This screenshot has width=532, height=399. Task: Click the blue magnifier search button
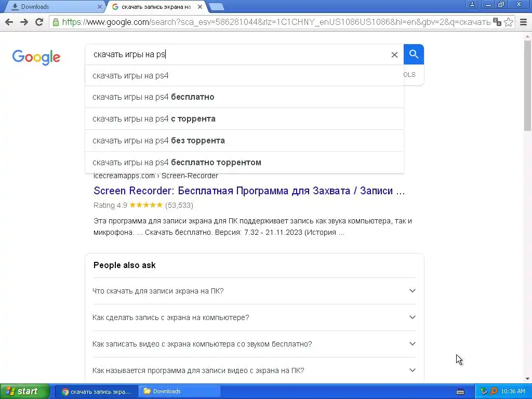click(414, 54)
